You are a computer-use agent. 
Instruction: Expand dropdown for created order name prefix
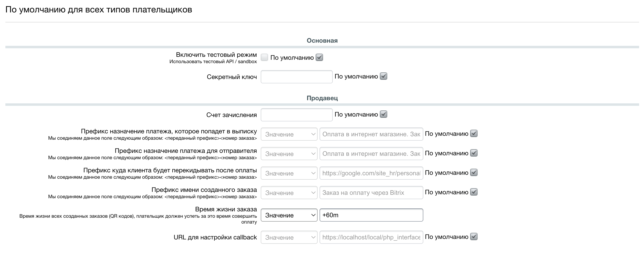289,193
